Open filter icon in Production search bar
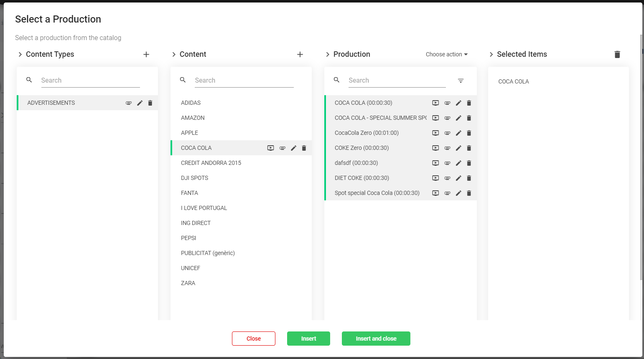The height and width of the screenshot is (359, 644). click(461, 81)
